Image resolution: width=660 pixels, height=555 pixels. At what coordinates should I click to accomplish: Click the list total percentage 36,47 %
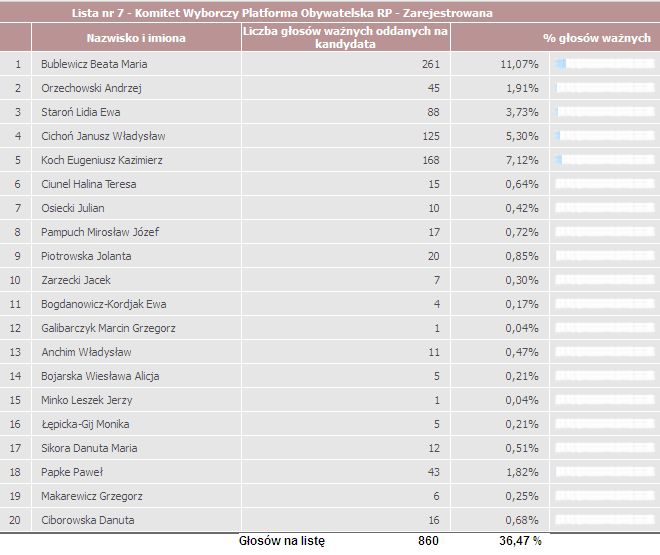[x=520, y=541]
